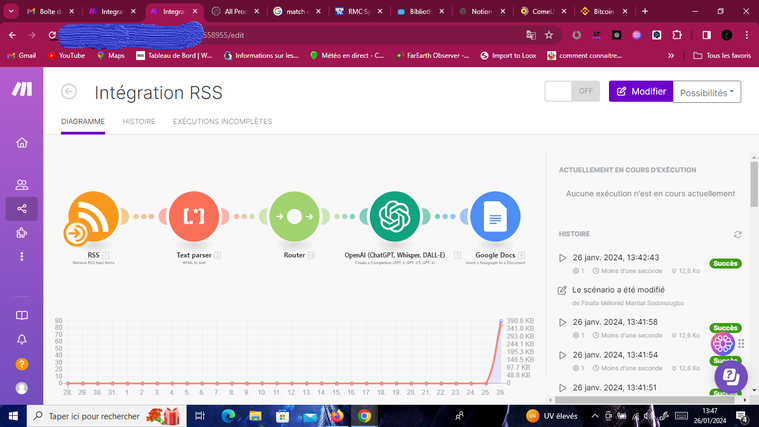
Task: Open the Possibilités dropdown
Action: (707, 92)
